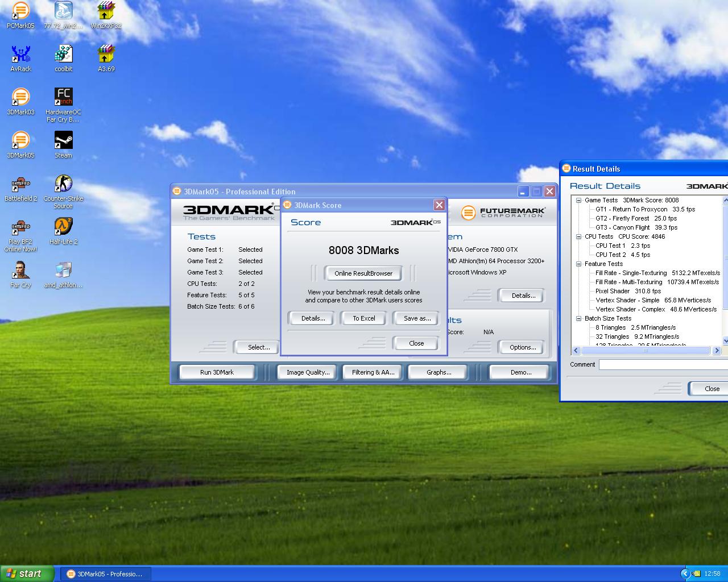This screenshot has width=728, height=582.
Task: Click the Result Details horizontal scrollbar thumb
Action: (646, 351)
